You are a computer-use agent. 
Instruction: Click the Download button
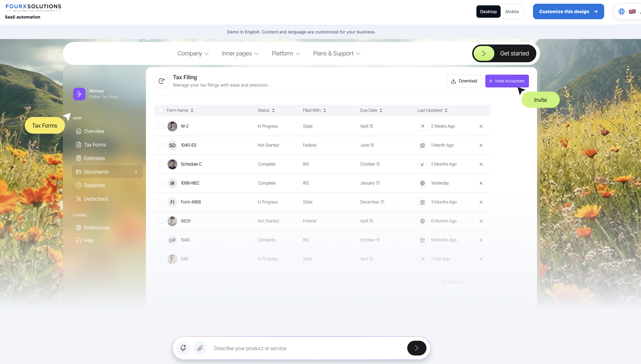pyautogui.click(x=464, y=81)
